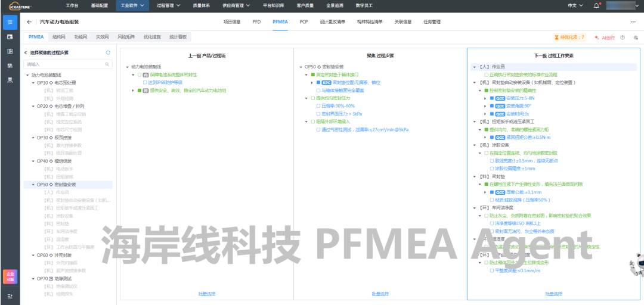Click QCC badge on 厚度公差:±0.1mm
The width and height of the screenshot is (644, 305).
pos(500,192)
